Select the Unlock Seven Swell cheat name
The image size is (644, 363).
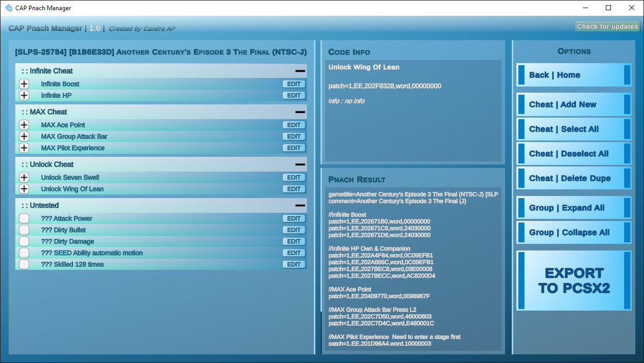(x=70, y=177)
